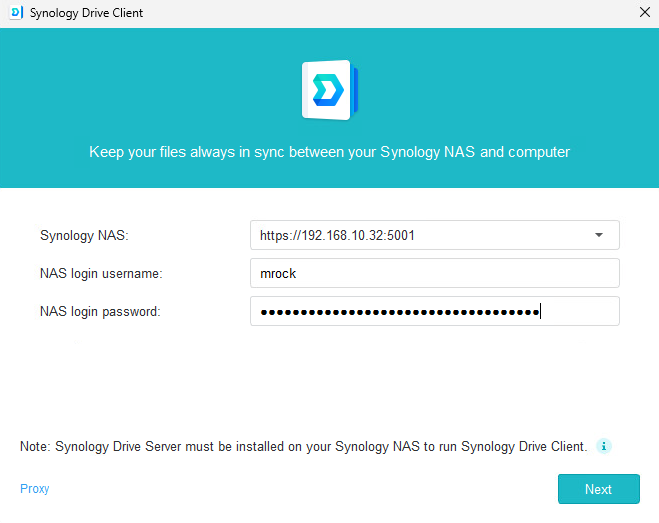Click the large Synology Drive logo
659x523 pixels.
click(330, 90)
